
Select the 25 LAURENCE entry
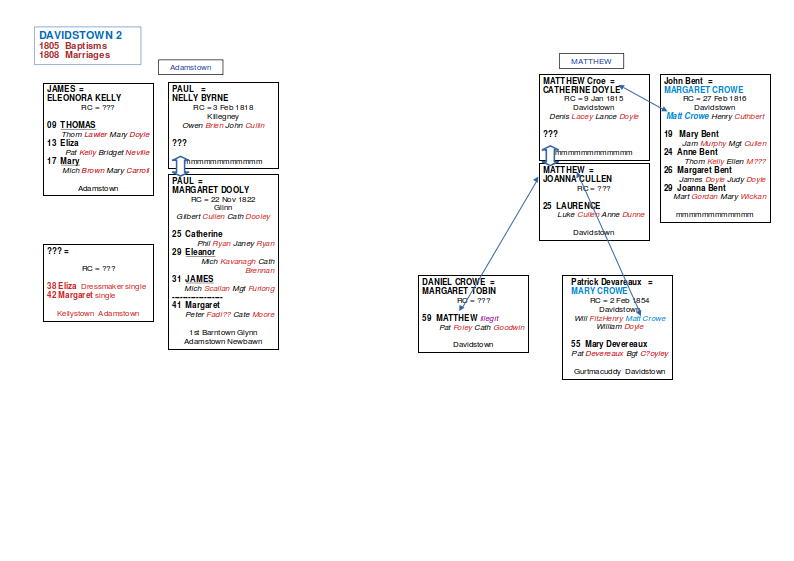tap(572, 206)
